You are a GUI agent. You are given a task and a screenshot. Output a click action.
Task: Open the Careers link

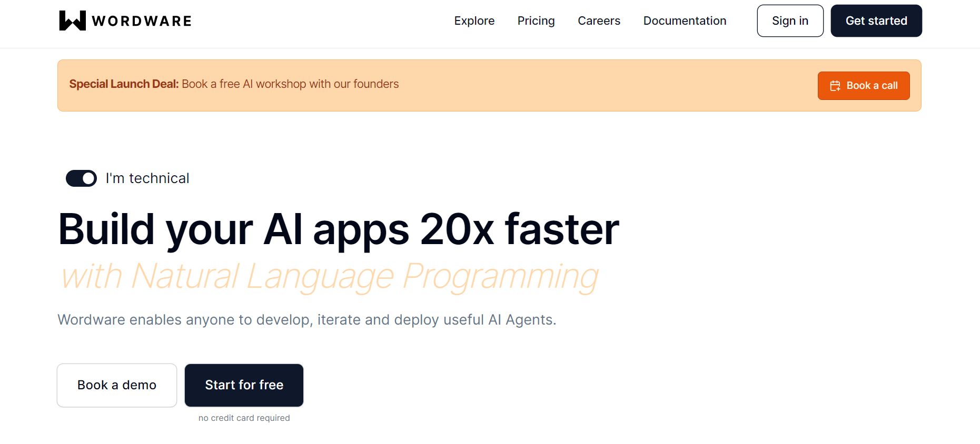[599, 21]
